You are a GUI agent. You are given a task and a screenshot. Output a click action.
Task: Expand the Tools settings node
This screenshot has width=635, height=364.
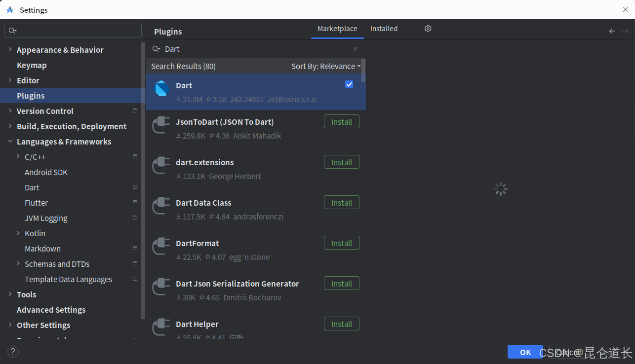click(10, 294)
